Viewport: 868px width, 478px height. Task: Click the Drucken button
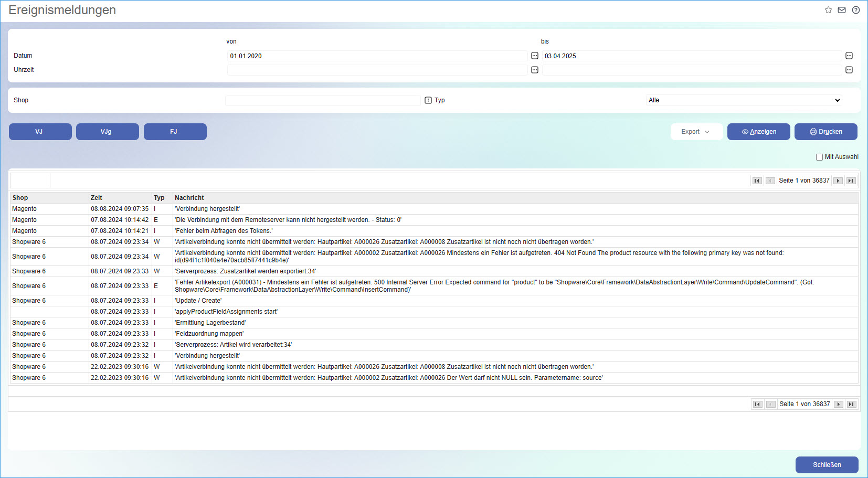pyautogui.click(x=825, y=132)
